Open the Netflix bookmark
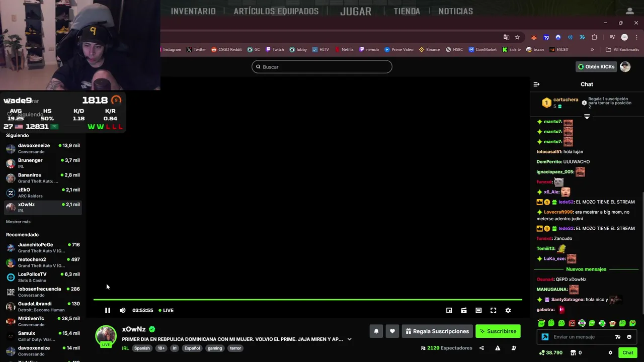This screenshot has height=362, width=644. 344,50
